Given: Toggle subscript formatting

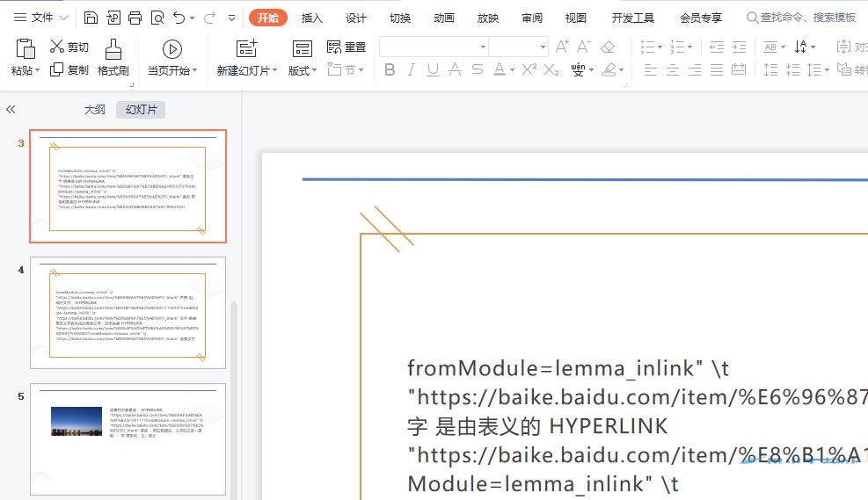Looking at the screenshot, I should pyautogui.click(x=551, y=69).
